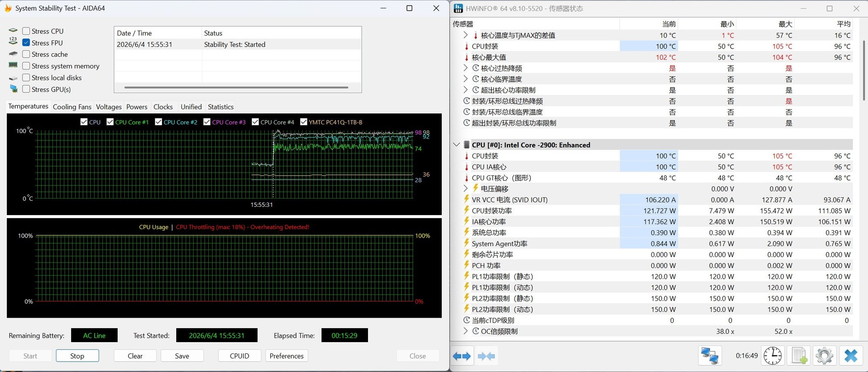Click the HWiNFO vertical scrollbar thumb
Screen dimensions: 868x372
864,70
